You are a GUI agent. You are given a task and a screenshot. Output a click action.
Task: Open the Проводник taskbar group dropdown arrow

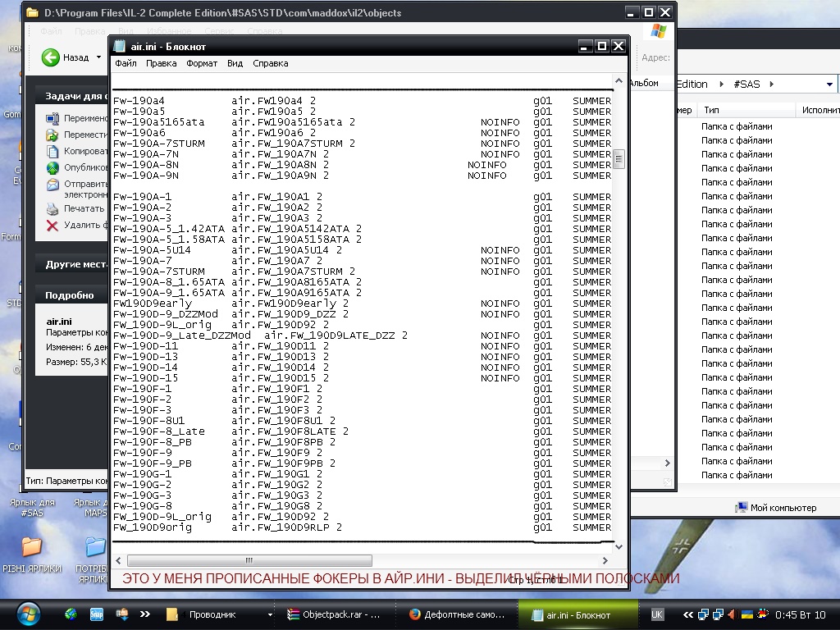pos(270,614)
